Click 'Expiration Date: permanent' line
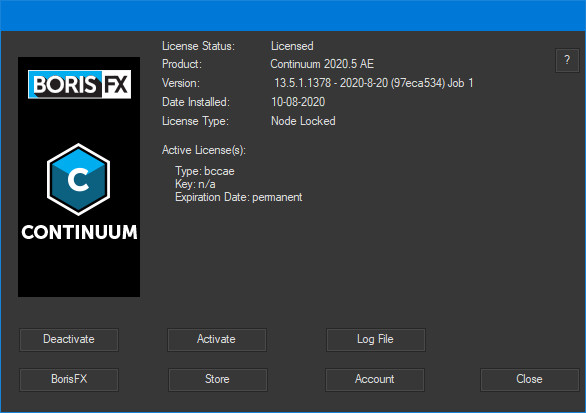The width and height of the screenshot is (586, 413). 239,197
